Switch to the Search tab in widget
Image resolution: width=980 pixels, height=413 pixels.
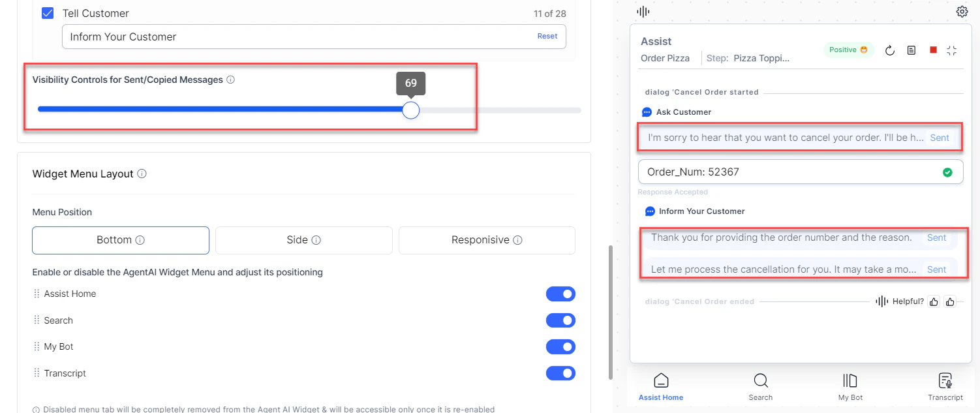(x=760, y=386)
